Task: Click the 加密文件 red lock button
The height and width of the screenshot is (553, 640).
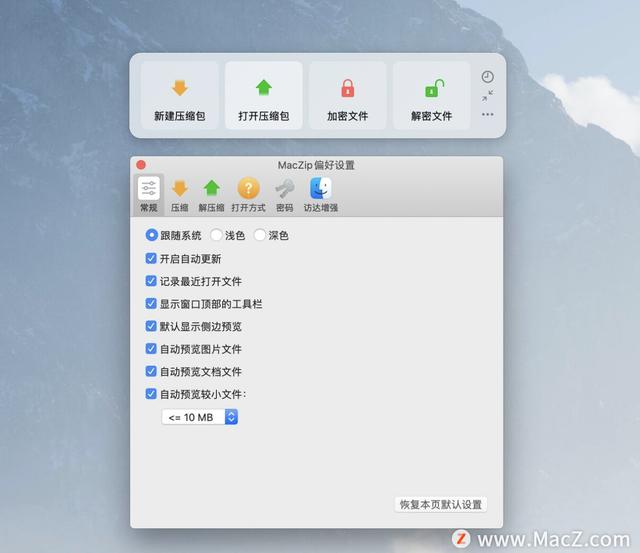Action: [x=348, y=95]
